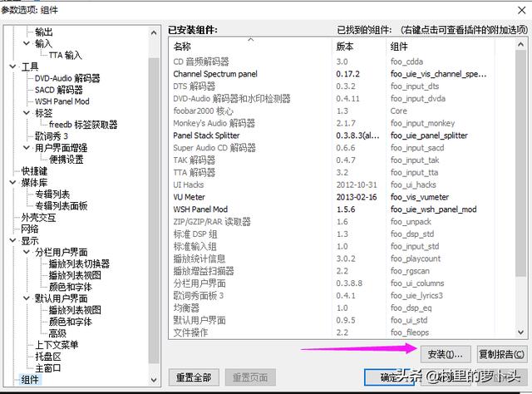Select 播放列表切换器 tree item
The height and width of the screenshot is (394, 532).
pyautogui.click(x=79, y=263)
